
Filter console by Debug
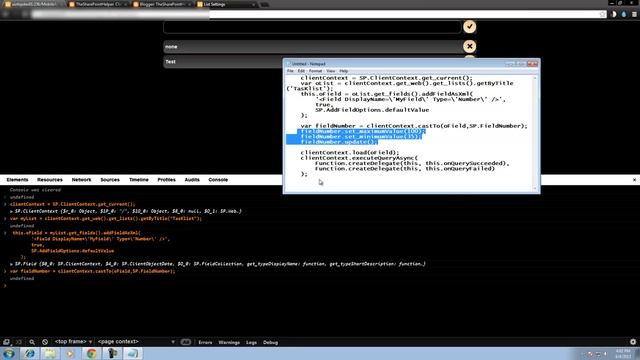270,342
